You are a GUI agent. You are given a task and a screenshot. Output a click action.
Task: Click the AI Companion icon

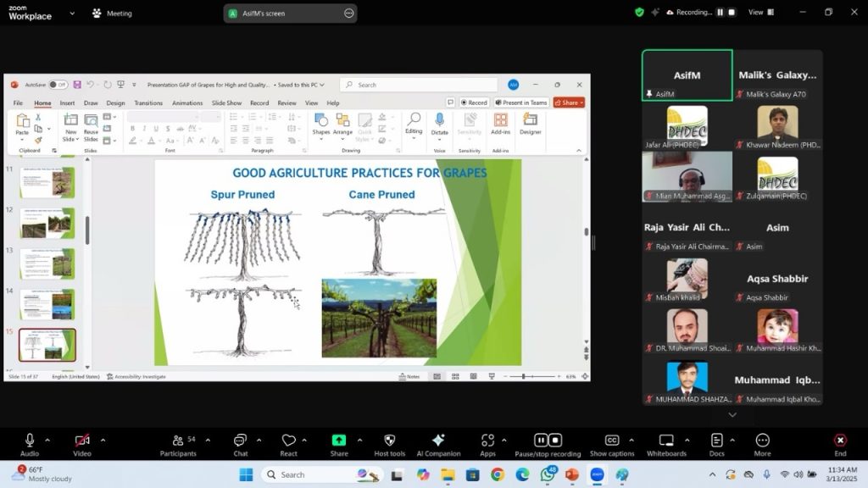click(x=438, y=441)
